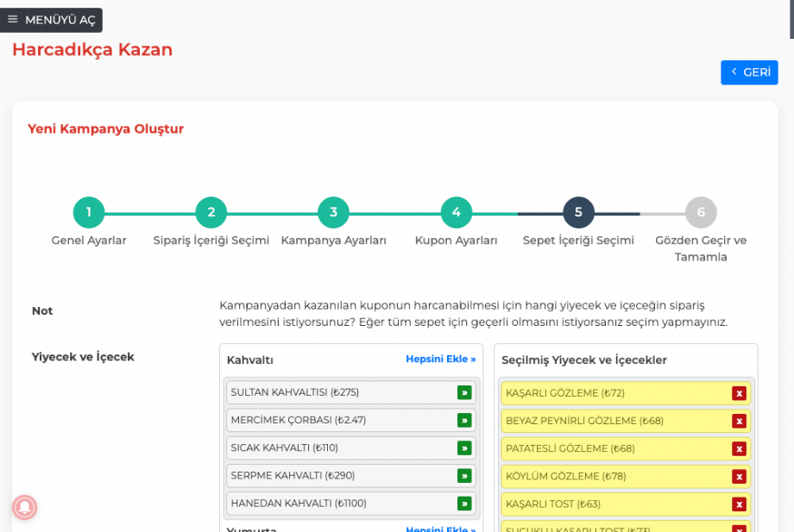Go to step 2 Sipariş İçeriği Seçimi
The width and height of the screenshot is (794, 532).
(x=211, y=212)
